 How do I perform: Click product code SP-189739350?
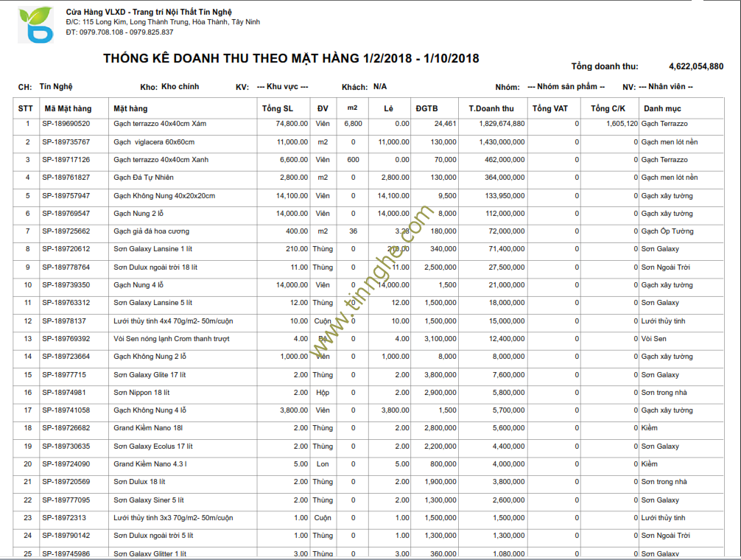(66, 285)
